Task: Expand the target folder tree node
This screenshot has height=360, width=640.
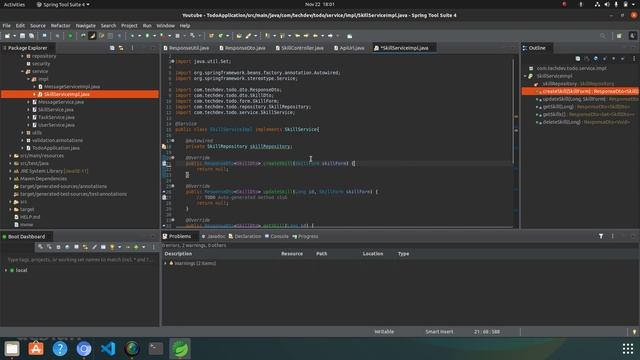Action: pos(11,209)
